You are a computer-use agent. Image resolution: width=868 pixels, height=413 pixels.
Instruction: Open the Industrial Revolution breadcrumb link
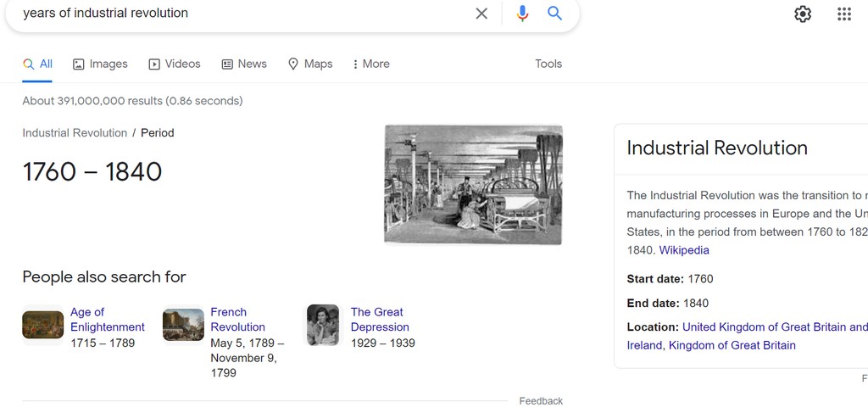coord(75,133)
